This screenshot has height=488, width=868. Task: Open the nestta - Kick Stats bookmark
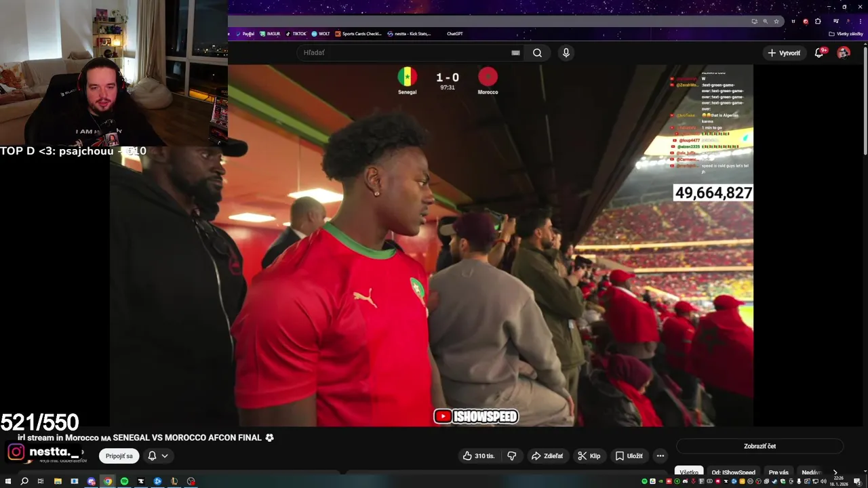(409, 34)
